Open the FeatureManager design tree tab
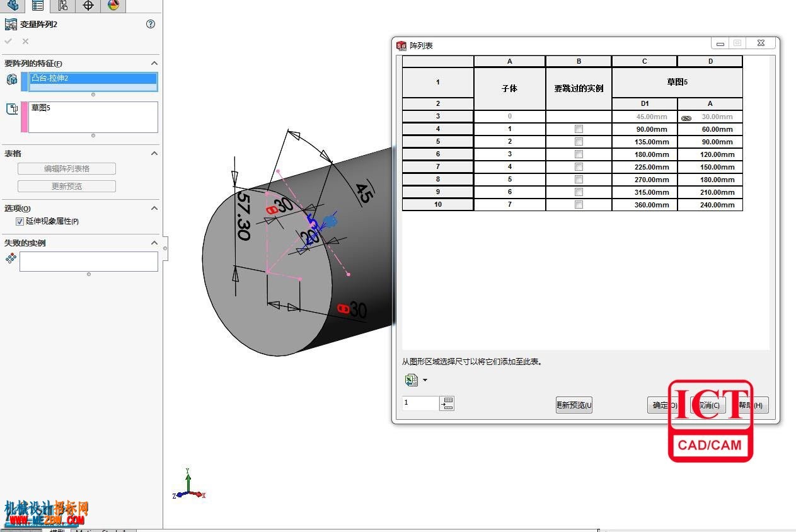The width and height of the screenshot is (796, 532). [13, 6]
